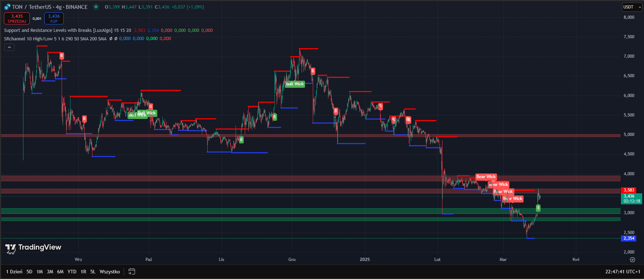Click the green B breakout marker near March
Viewport: 644px width, 279px height.
(538, 208)
